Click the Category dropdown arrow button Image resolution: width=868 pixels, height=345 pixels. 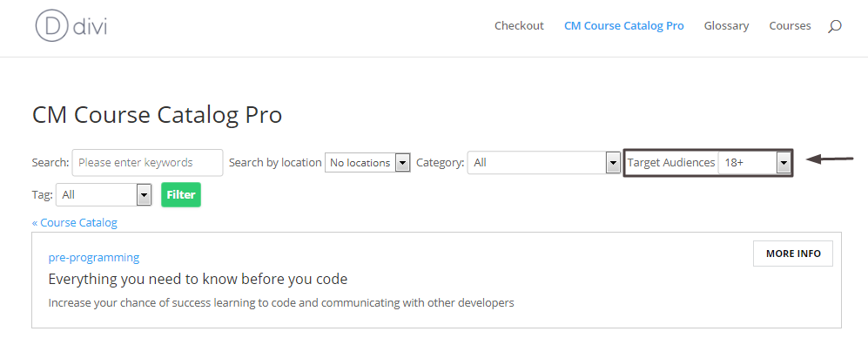[613, 163]
